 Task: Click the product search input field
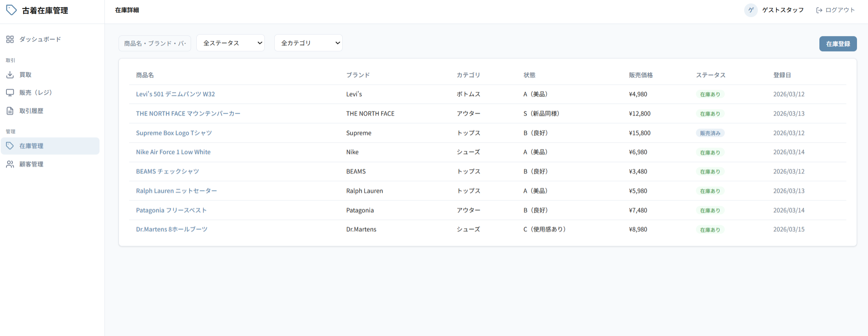pyautogui.click(x=155, y=43)
